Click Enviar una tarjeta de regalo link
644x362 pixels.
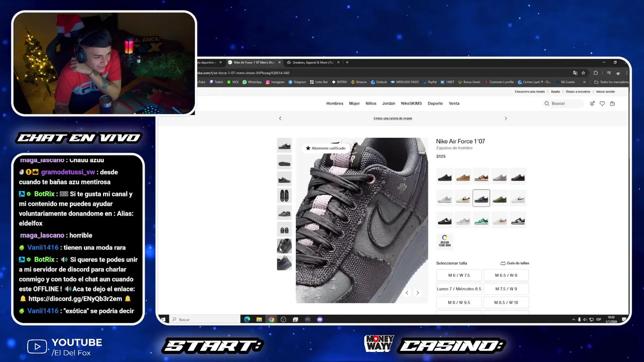393,118
